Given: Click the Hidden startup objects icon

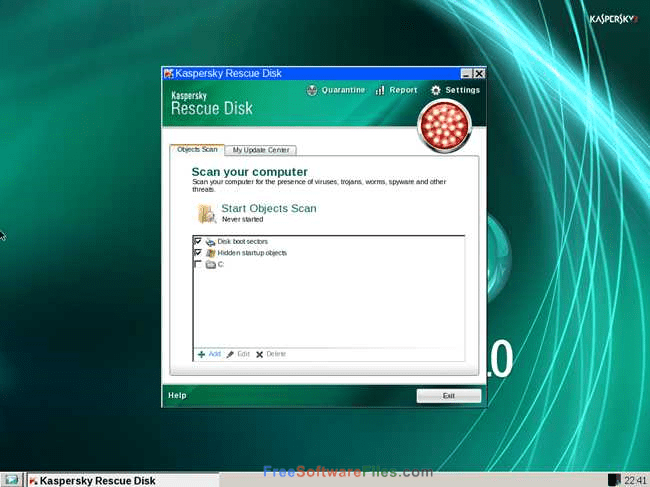Looking at the screenshot, I should pos(211,253).
